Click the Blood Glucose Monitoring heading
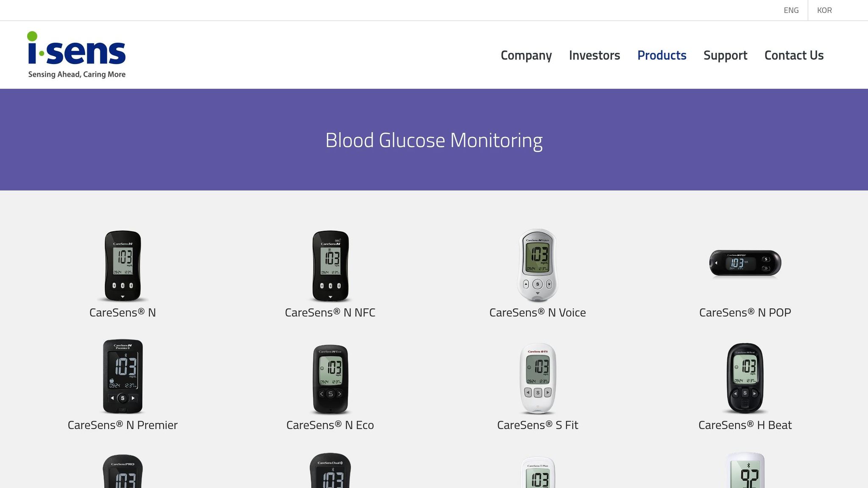Viewport: 868px width, 488px height. coord(434,140)
